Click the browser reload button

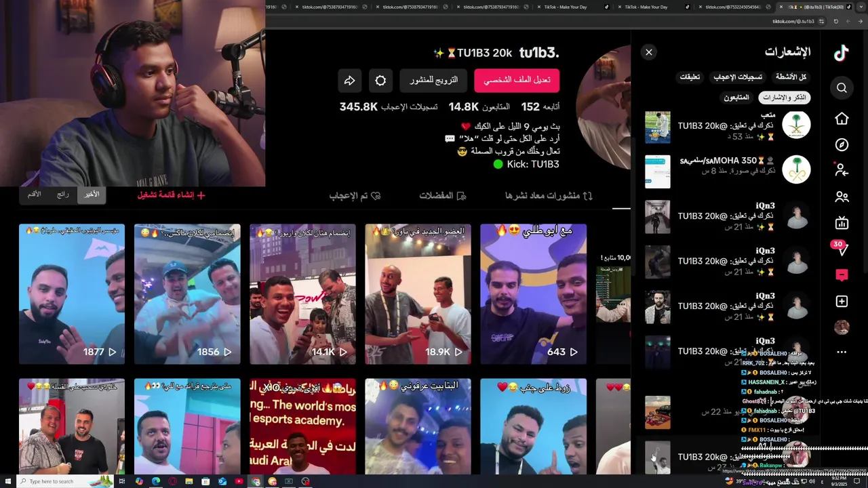835,21
